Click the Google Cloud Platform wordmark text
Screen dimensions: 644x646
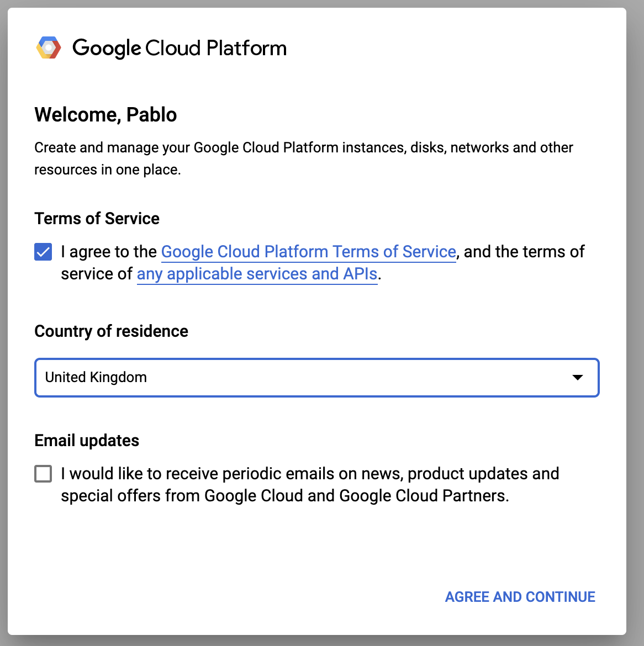[180, 48]
